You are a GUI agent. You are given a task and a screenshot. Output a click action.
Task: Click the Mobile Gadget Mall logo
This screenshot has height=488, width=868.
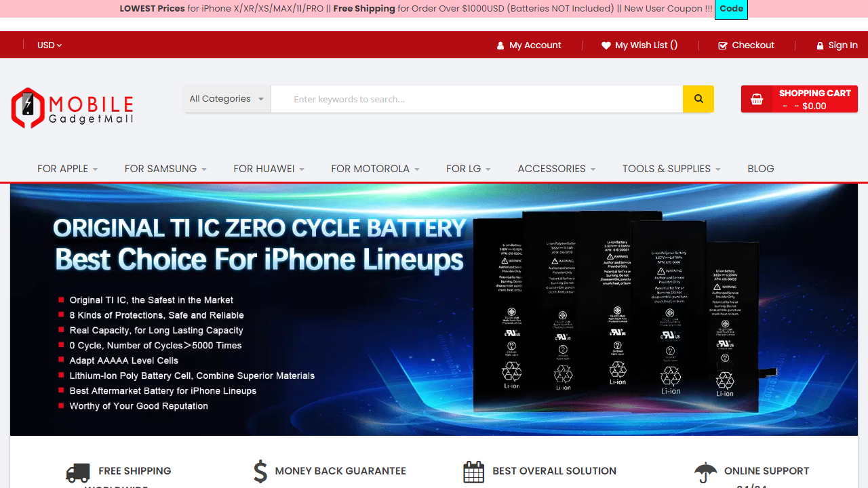pyautogui.click(x=73, y=108)
